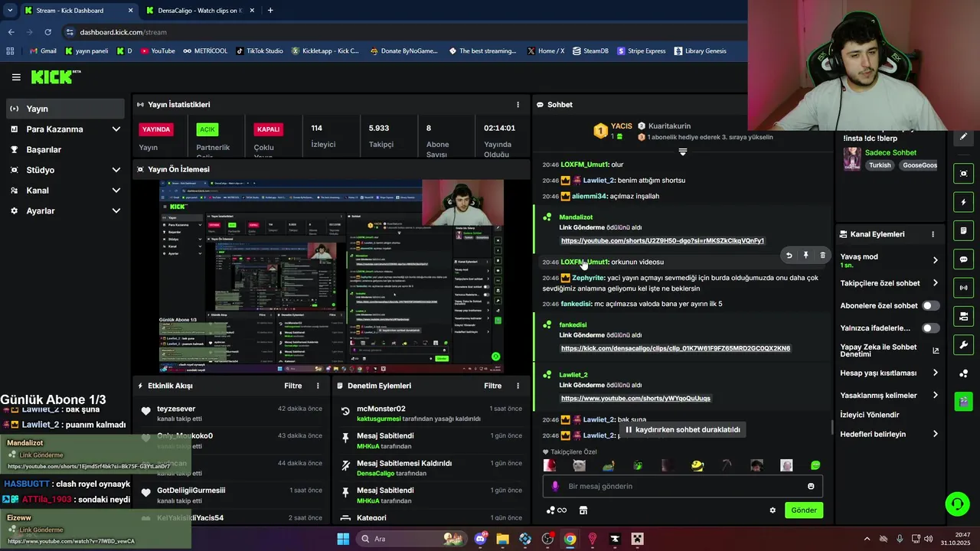
Task: Open a new browser tab
Action: 270,11
